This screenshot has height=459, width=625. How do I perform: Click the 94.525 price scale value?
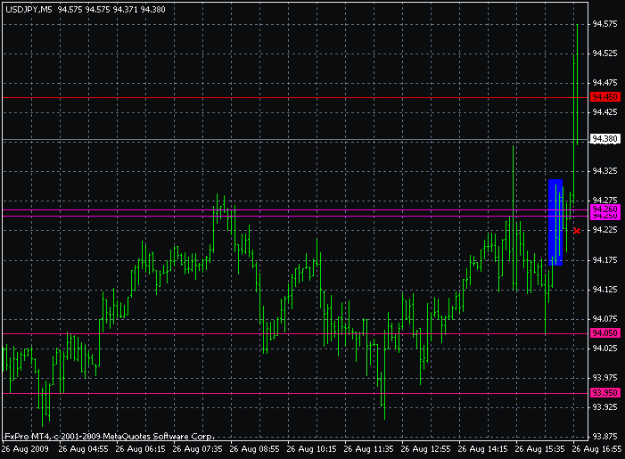tap(605, 53)
